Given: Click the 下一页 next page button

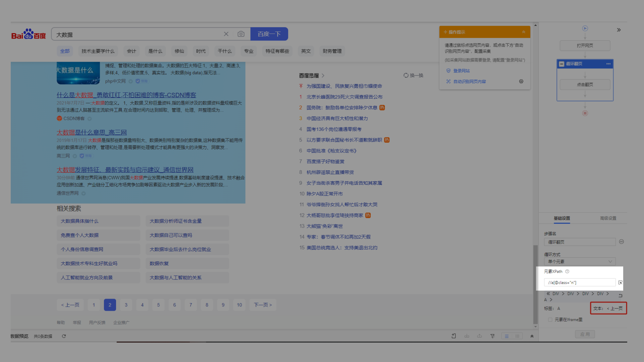Looking at the screenshot, I should click(x=263, y=305).
